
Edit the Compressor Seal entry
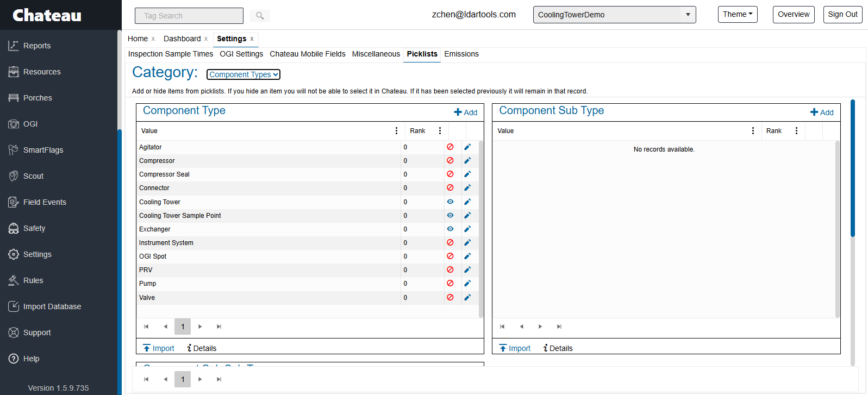[x=467, y=174]
